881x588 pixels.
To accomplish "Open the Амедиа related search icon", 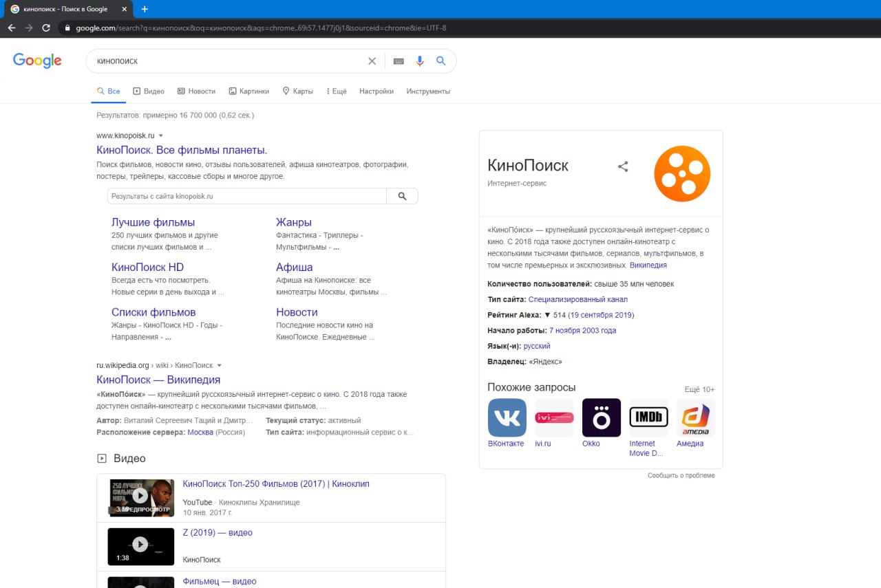I will [x=696, y=417].
